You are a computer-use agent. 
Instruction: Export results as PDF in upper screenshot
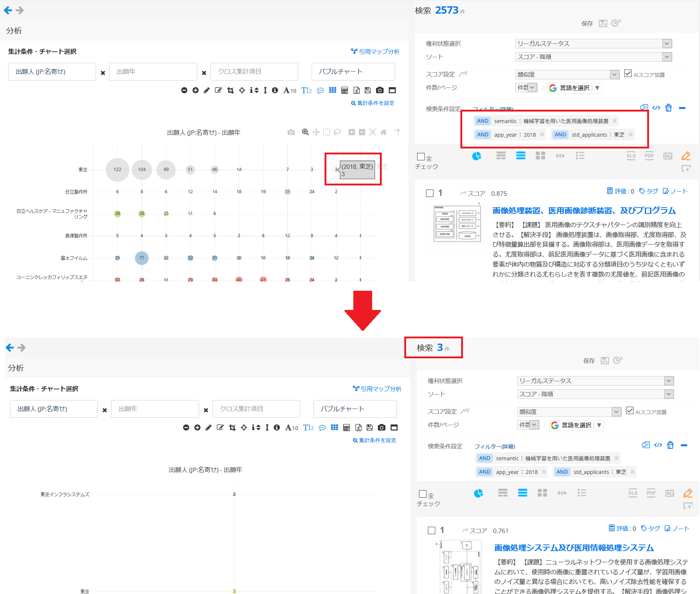(649, 156)
